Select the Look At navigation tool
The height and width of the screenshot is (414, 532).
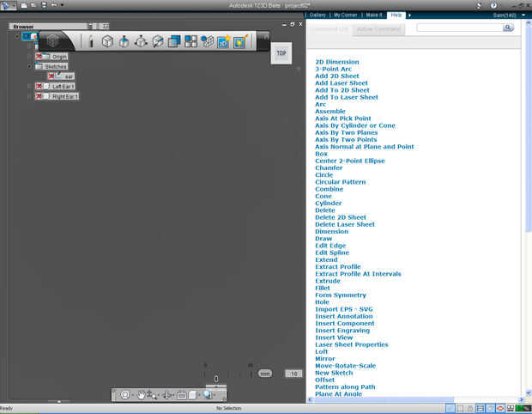167,395
